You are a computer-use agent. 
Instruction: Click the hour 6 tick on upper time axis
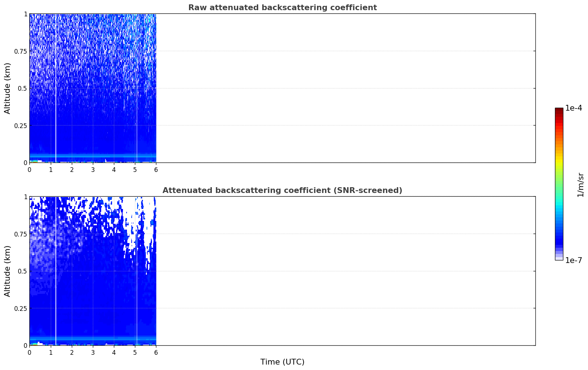point(156,169)
